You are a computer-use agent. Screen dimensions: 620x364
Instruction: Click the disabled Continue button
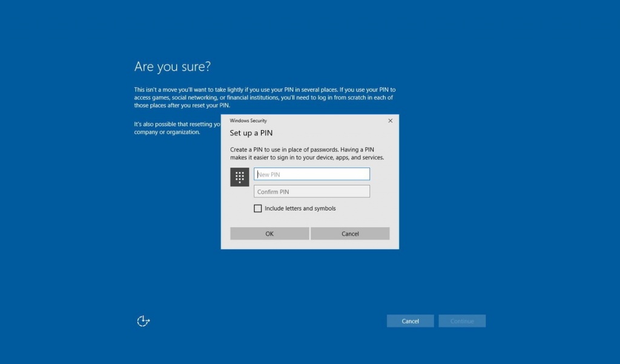coord(462,320)
